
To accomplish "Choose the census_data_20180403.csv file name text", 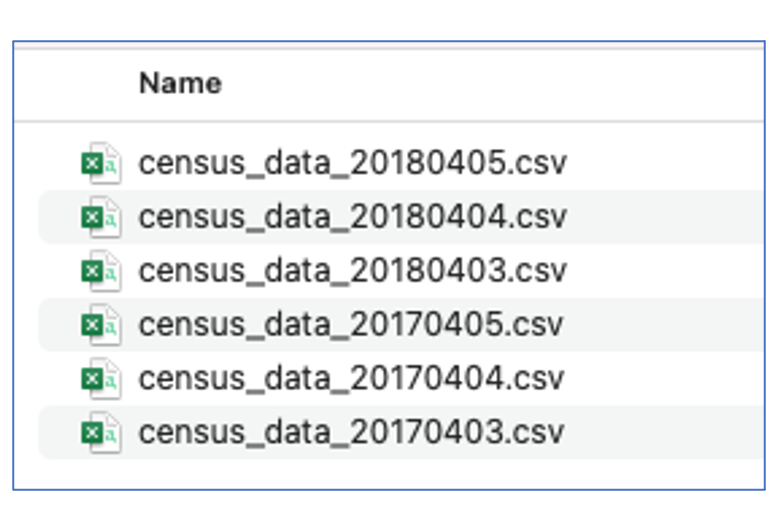I will tap(352, 271).
